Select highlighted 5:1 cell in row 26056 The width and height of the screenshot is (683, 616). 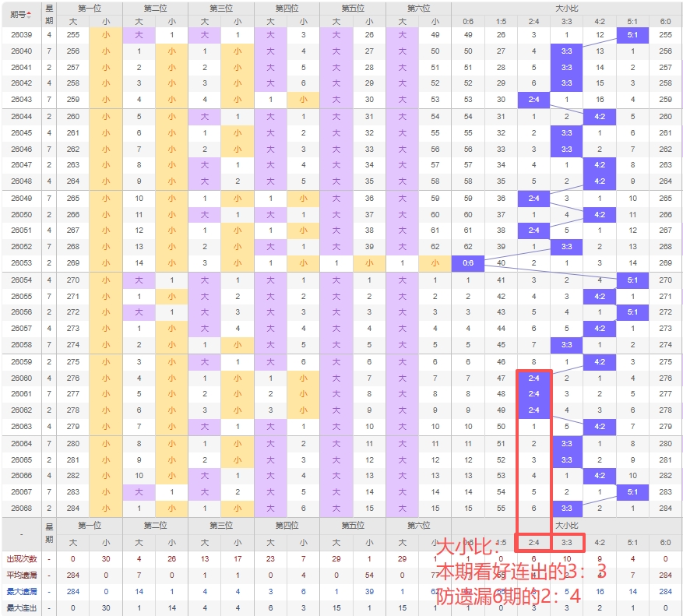point(632,312)
